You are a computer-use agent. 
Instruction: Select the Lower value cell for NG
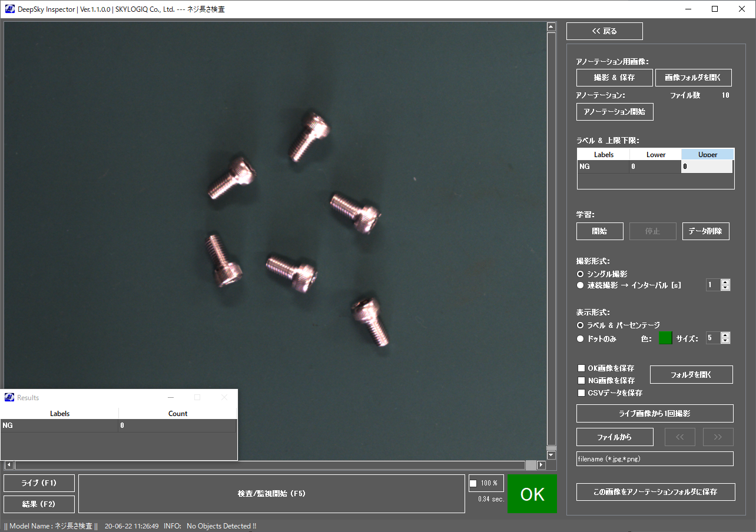[x=656, y=167]
